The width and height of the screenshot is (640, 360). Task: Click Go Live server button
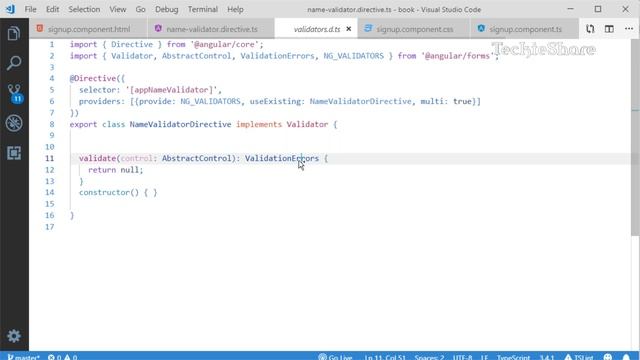click(x=335, y=357)
